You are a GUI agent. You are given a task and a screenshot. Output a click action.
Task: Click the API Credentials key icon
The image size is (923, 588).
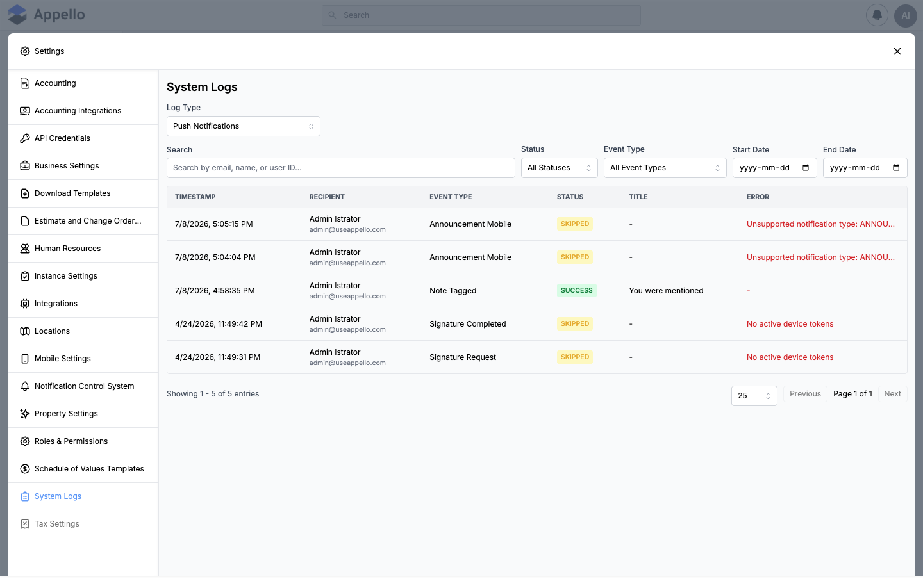pos(25,138)
